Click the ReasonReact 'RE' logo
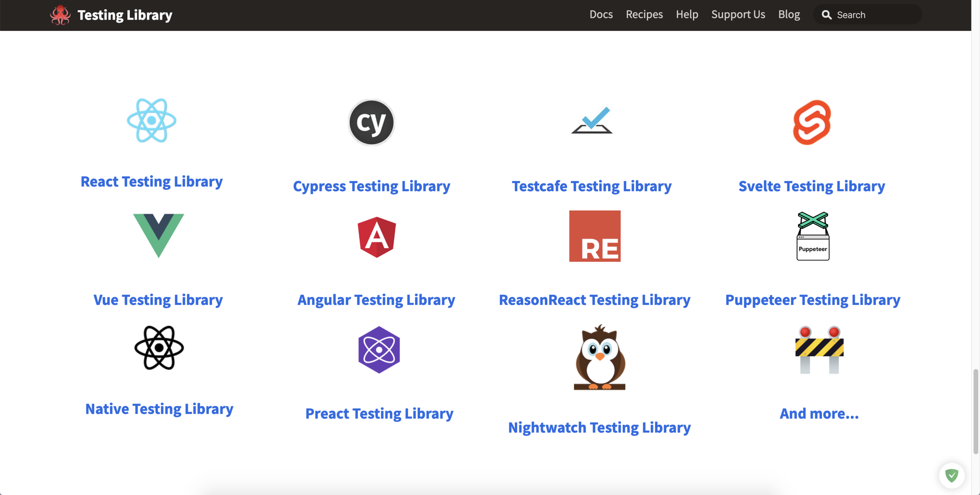This screenshot has height=495, width=980. pos(595,236)
